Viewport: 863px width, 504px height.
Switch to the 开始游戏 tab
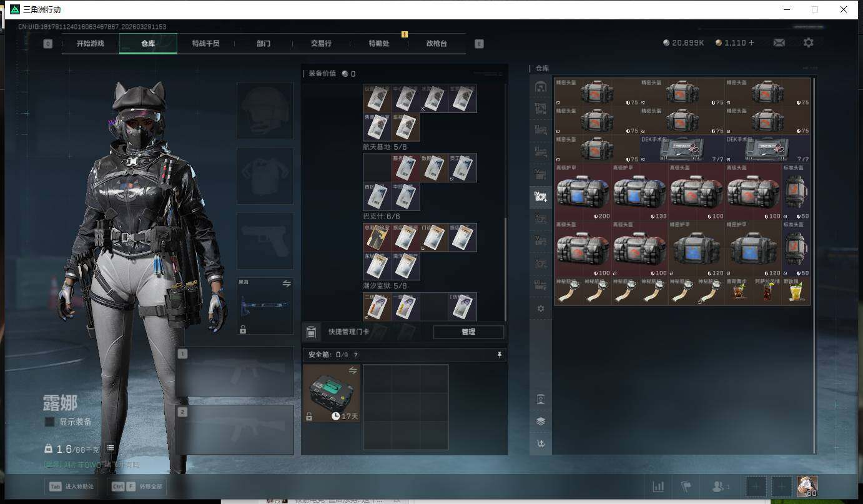click(91, 44)
